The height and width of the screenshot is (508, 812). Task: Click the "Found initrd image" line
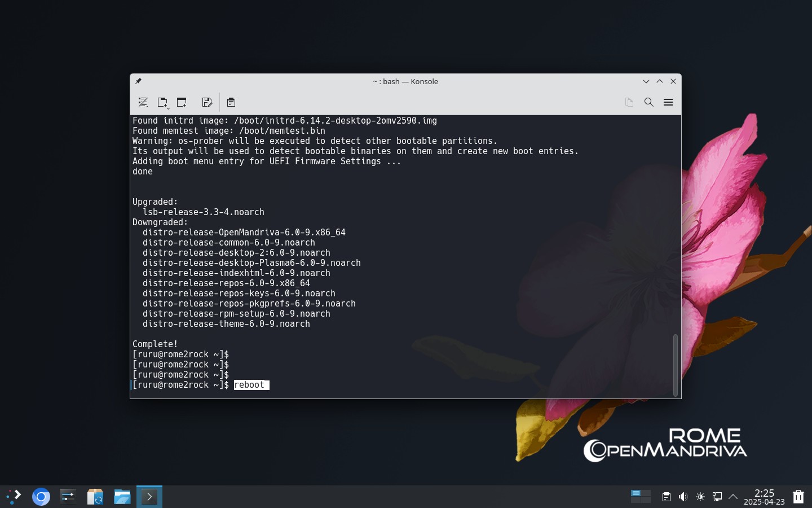285,121
